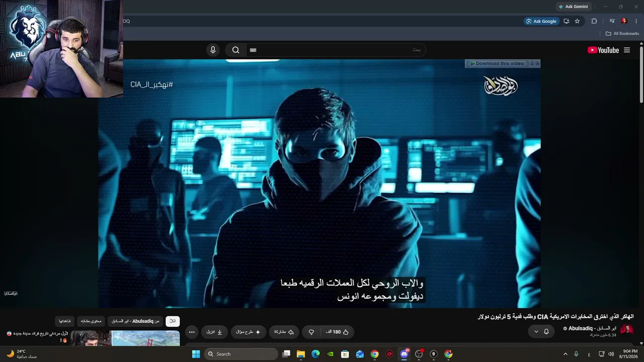Click the Windows taskbar Search box
The image size is (644, 362).
click(242, 354)
